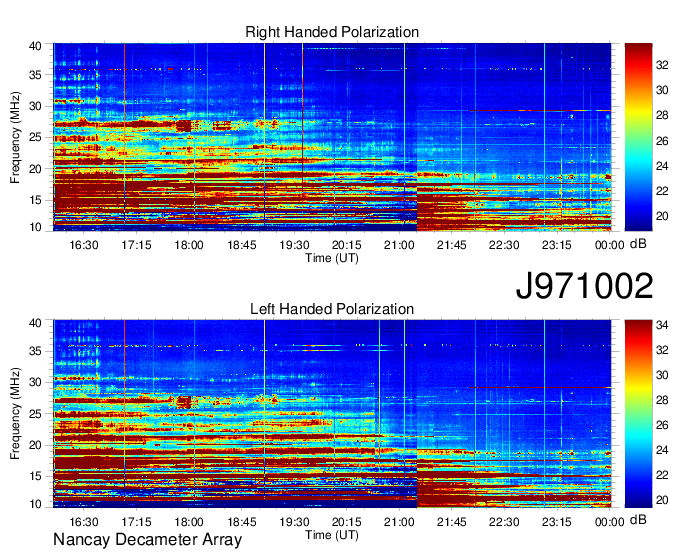Click the Left Handed plot's dB colorbar
This screenshot has height=552, width=680.
click(638, 414)
